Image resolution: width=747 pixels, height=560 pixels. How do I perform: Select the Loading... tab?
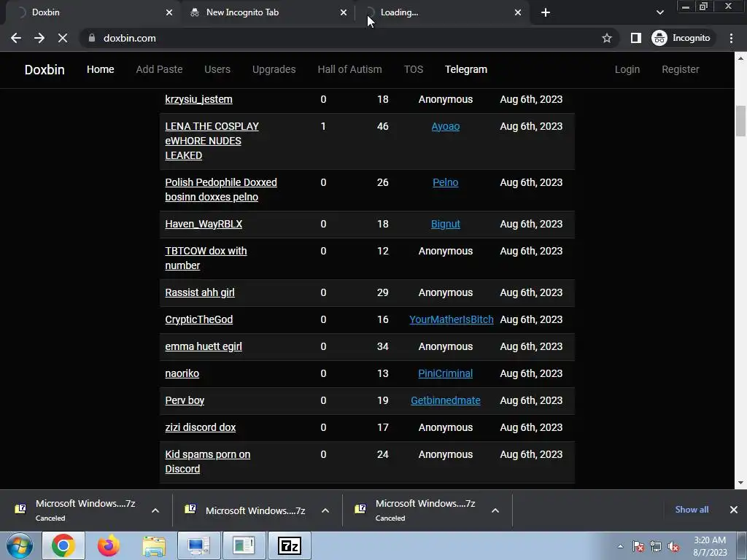(x=443, y=12)
